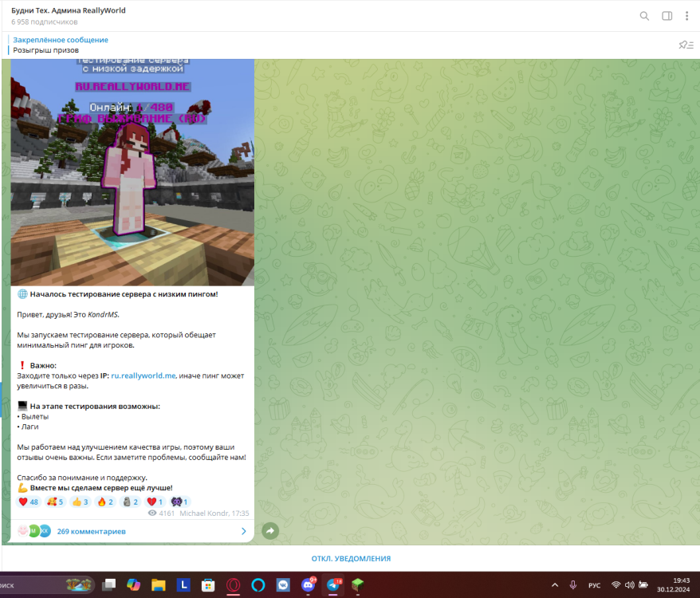Image resolution: width=700 pixels, height=598 pixels.
Task: Click the 'Закреплённое сообщение' label
Action: (61, 40)
